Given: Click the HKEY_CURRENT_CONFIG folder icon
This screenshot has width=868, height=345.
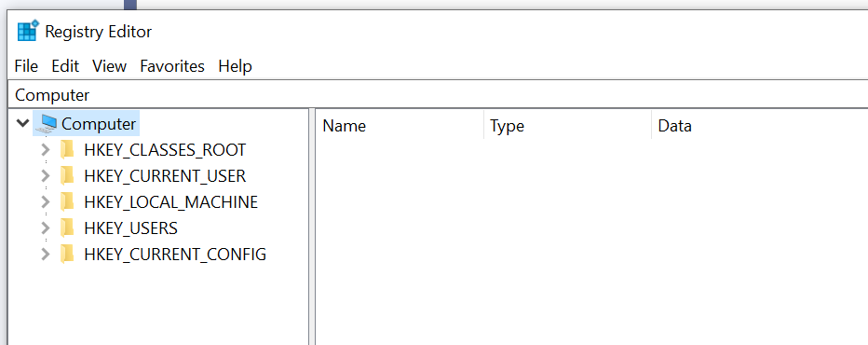Looking at the screenshot, I should 67,254.
